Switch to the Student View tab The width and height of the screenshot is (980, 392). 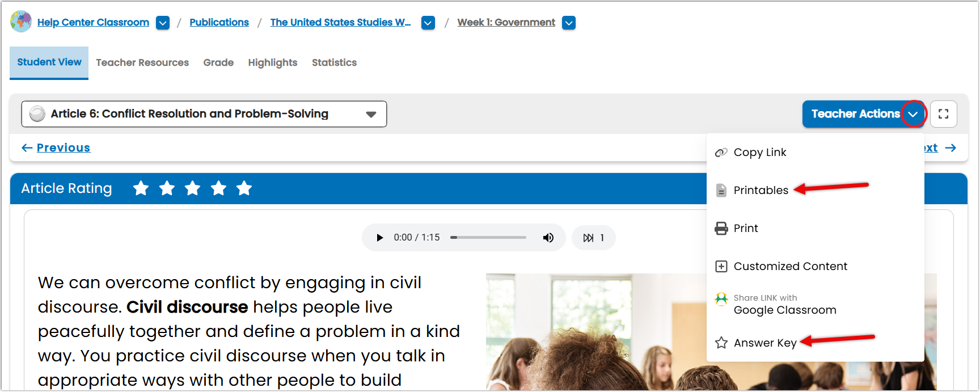point(49,62)
